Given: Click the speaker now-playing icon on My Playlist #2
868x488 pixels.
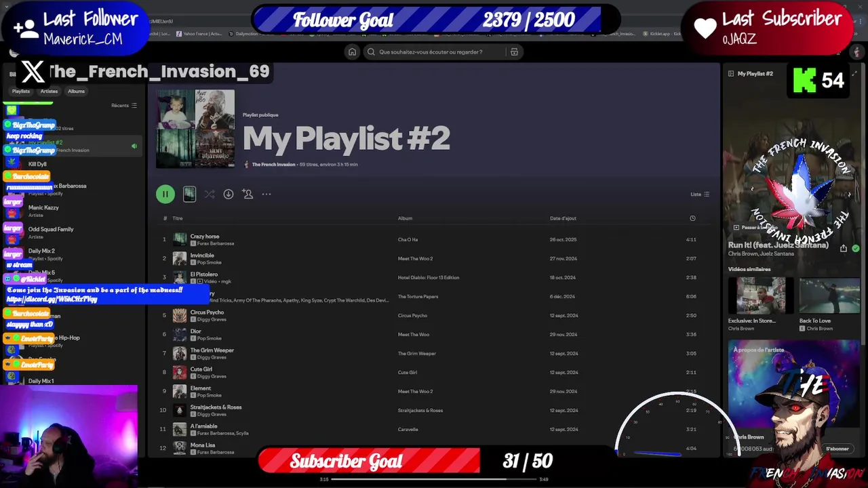Looking at the screenshot, I should (134, 146).
